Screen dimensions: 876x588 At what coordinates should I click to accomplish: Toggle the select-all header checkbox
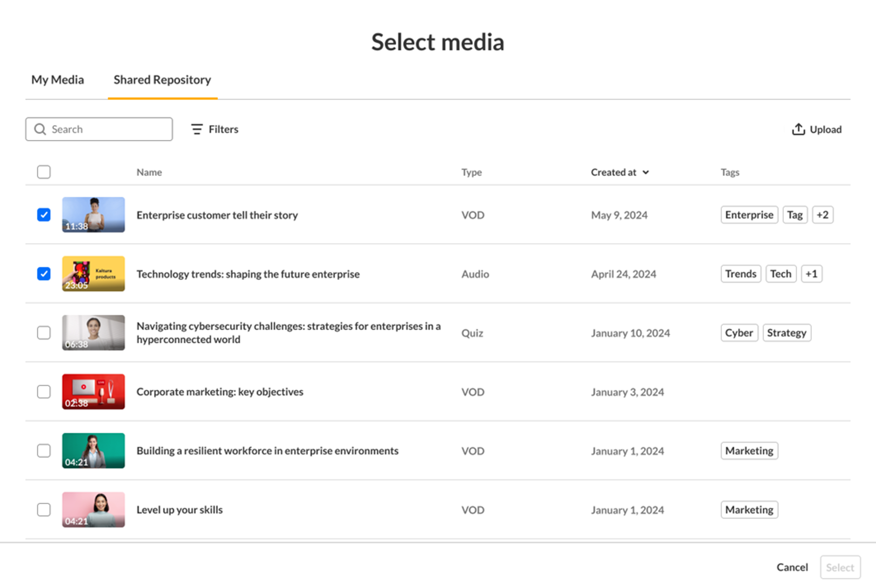click(x=44, y=172)
